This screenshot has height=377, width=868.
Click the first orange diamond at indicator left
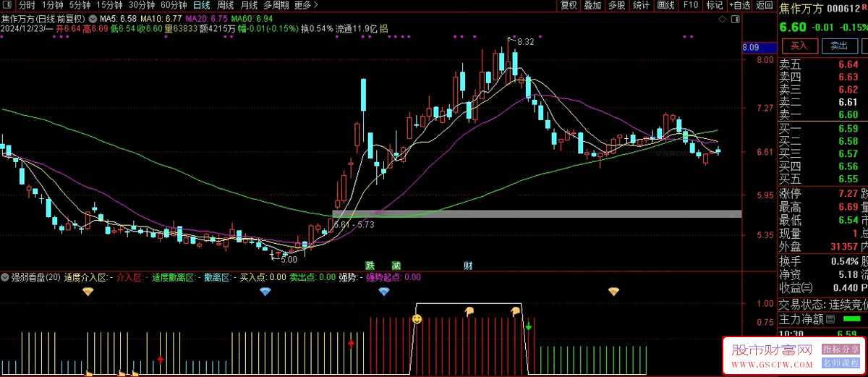[x=88, y=291]
